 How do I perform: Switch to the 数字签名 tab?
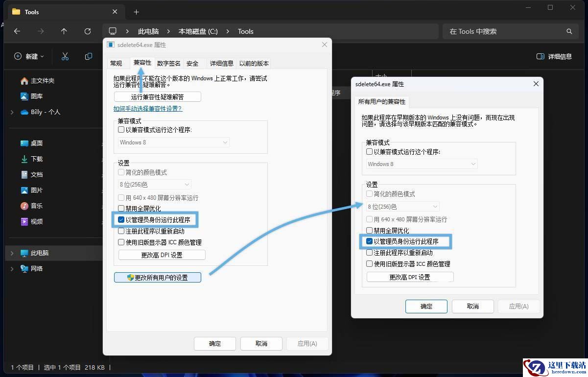pos(169,63)
